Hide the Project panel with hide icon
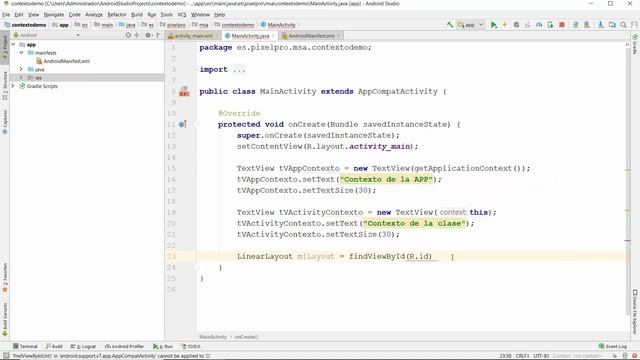 point(158,35)
